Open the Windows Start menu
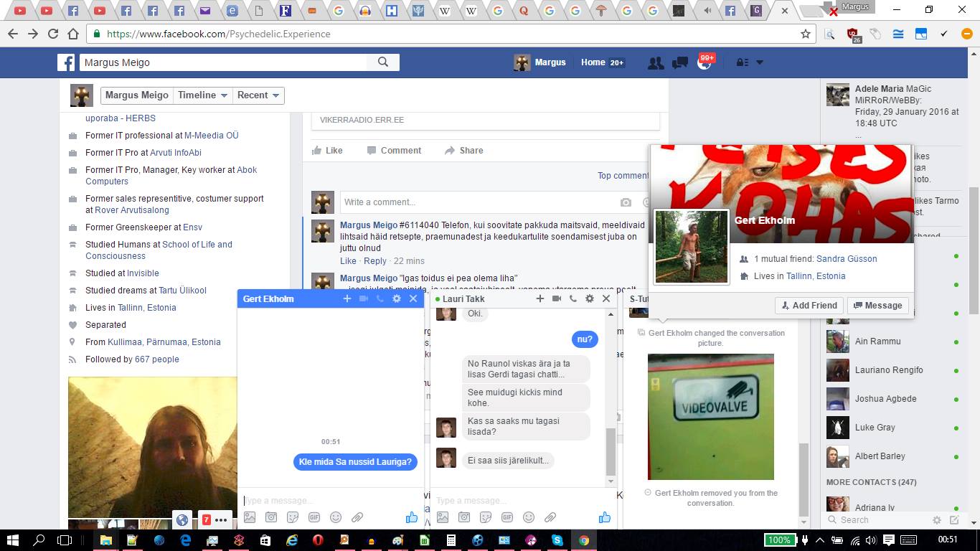Image resolution: width=980 pixels, height=551 pixels. click(x=13, y=540)
